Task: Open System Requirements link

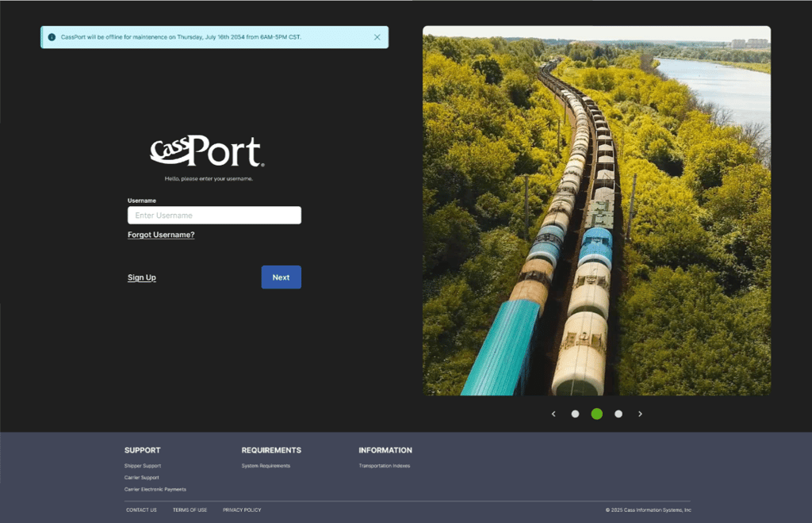Action: (x=266, y=466)
